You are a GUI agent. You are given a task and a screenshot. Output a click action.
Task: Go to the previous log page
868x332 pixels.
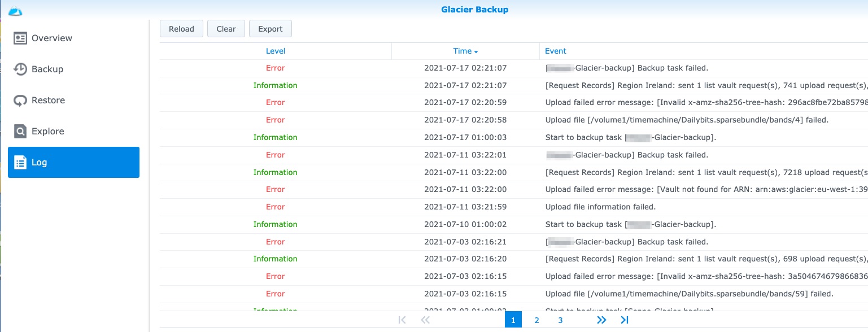425,320
